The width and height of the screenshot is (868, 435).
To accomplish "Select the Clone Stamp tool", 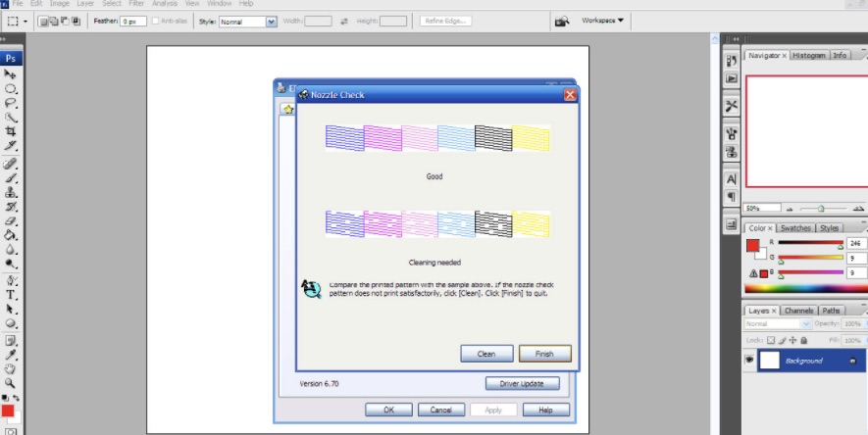I will [x=10, y=192].
